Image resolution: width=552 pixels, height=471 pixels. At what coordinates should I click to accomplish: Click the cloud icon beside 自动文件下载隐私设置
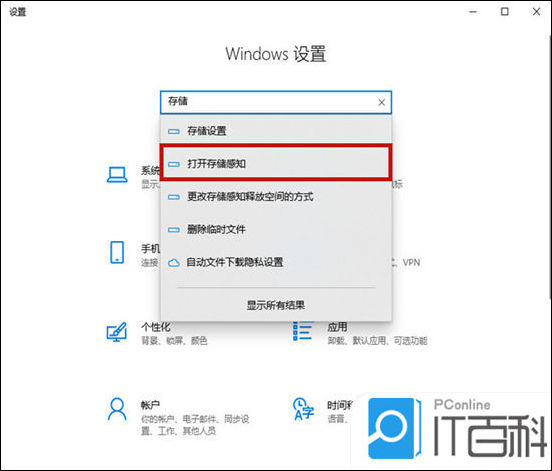174,263
